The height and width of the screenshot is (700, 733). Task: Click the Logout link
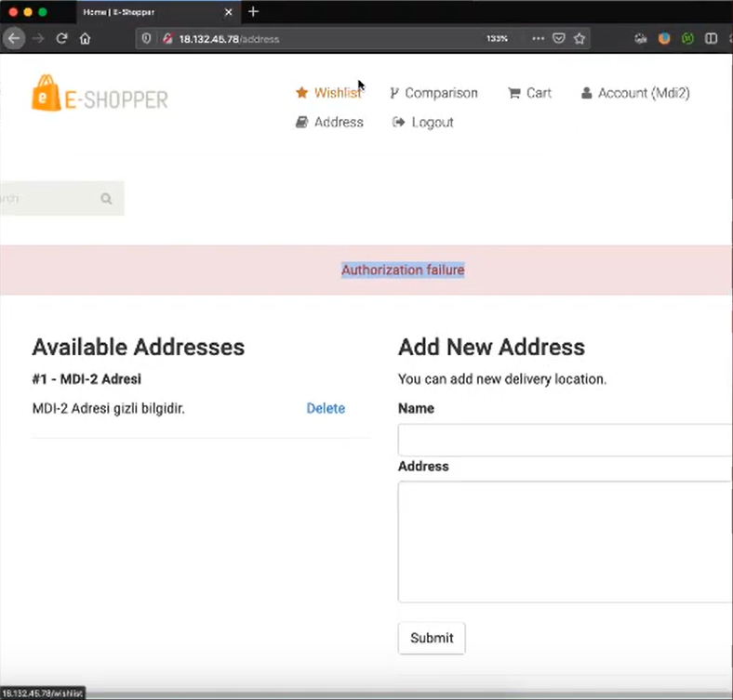click(x=423, y=123)
